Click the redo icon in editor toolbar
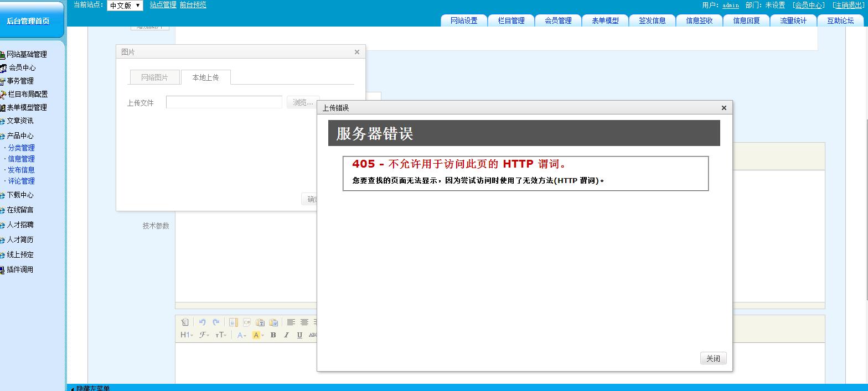The height and width of the screenshot is (391, 868). point(216,322)
